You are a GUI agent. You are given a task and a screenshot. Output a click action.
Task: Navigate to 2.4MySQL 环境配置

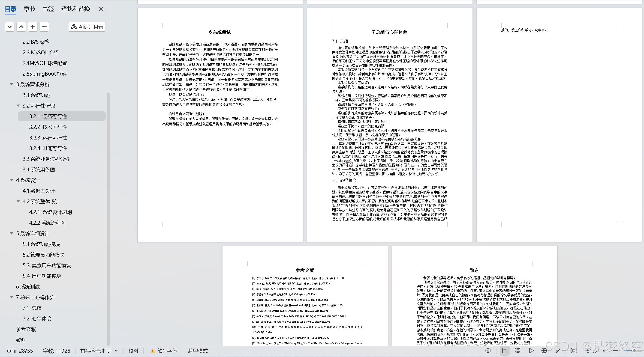(45, 63)
